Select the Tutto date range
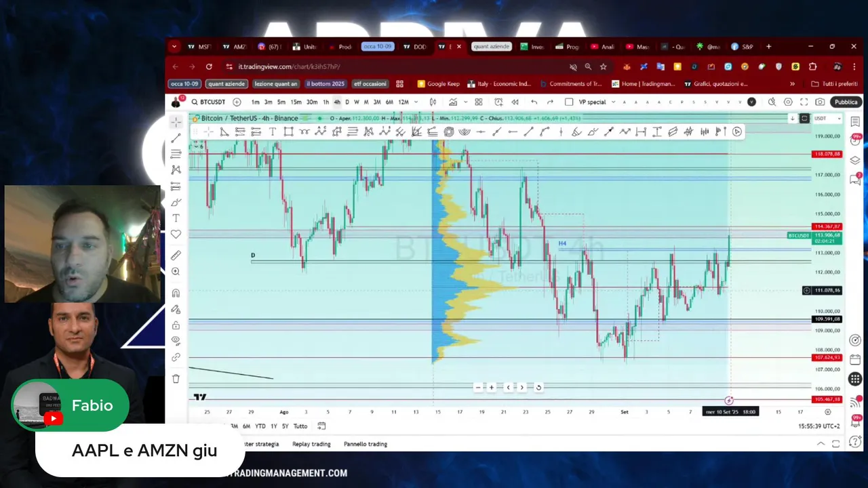The height and width of the screenshot is (488, 868). click(300, 426)
